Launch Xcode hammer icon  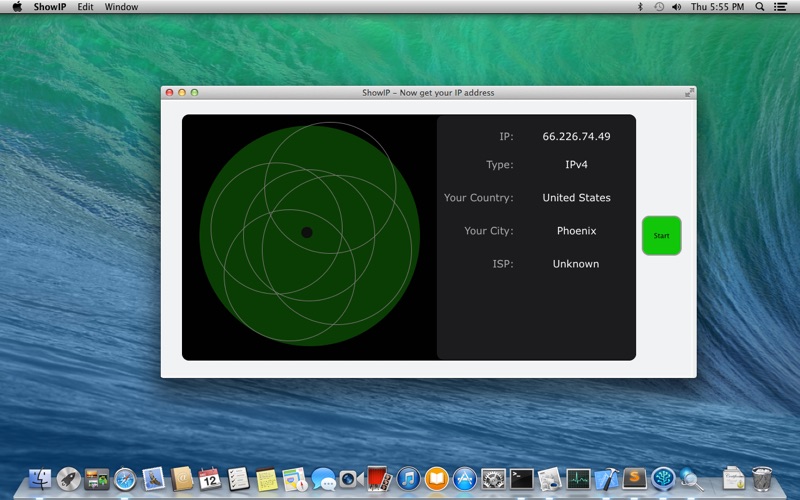point(607,480)
